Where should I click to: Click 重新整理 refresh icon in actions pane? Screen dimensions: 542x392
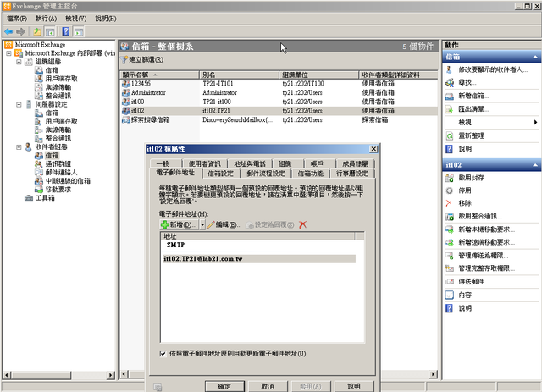(450, 135)
